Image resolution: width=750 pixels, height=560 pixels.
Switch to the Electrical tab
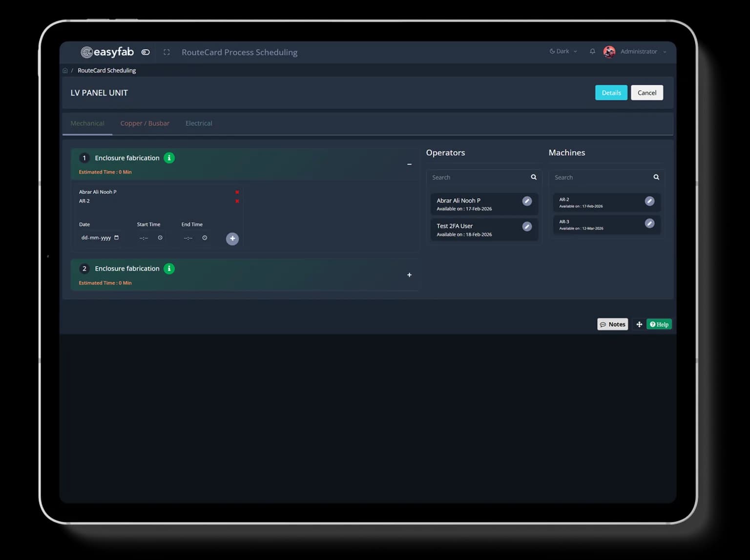[x=199, y=123]
